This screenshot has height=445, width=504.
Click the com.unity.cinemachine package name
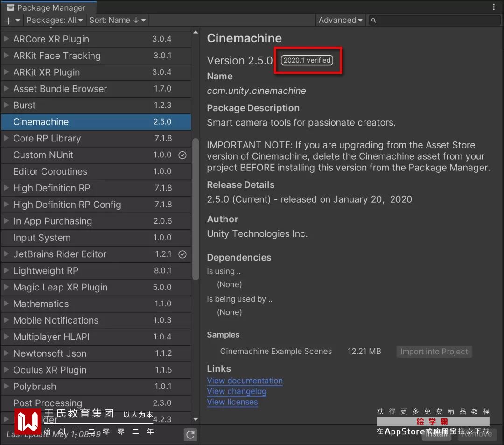(x=256, y=91)
